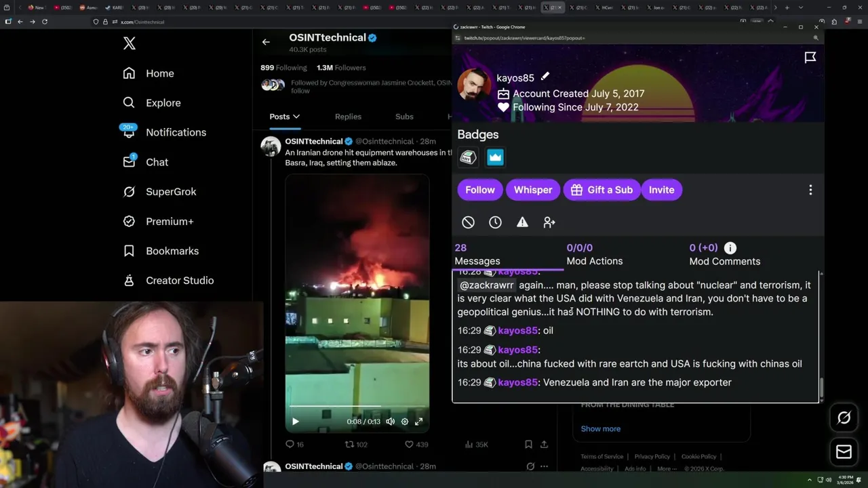The height and width of the screenshot is (488, 868).
Task: Click the viewer card messages scrollbar
Action: pyautogui.click(x=821, y=388)
